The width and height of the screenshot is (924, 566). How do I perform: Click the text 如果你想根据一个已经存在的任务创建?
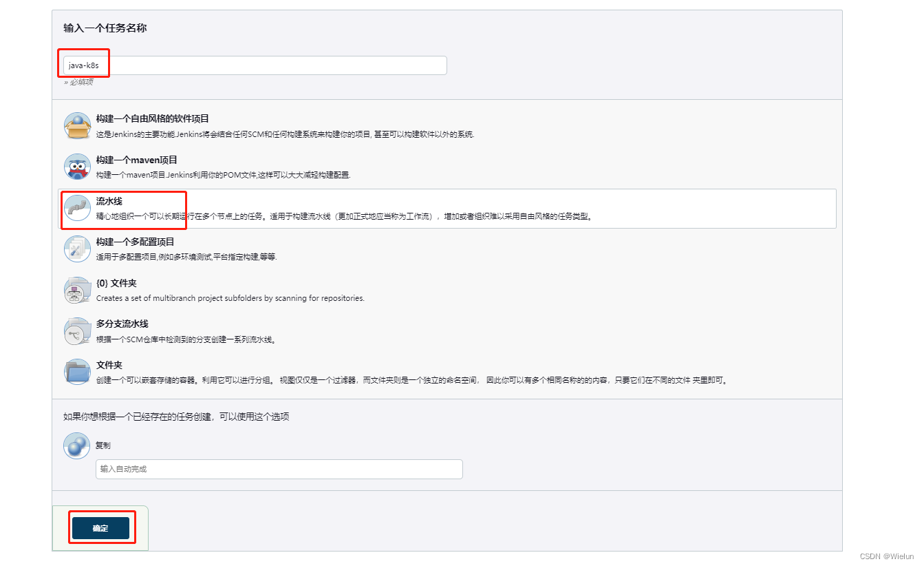(x=176, y=417)
